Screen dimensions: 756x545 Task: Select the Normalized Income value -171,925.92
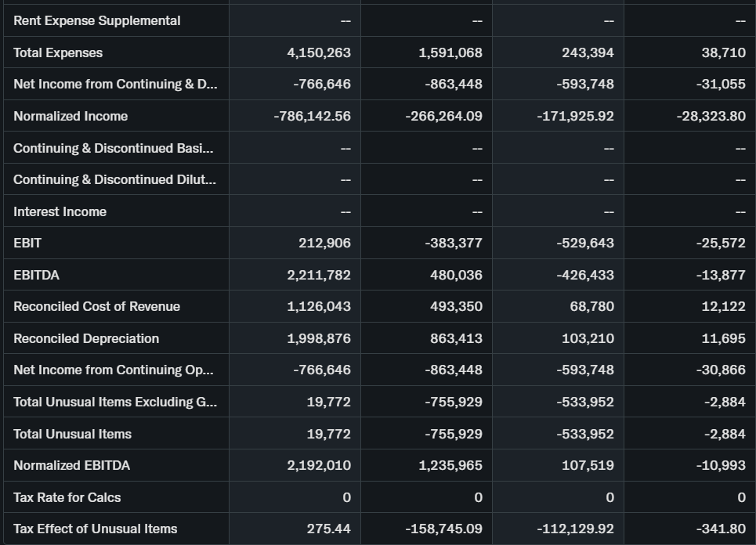pos(575,116)
